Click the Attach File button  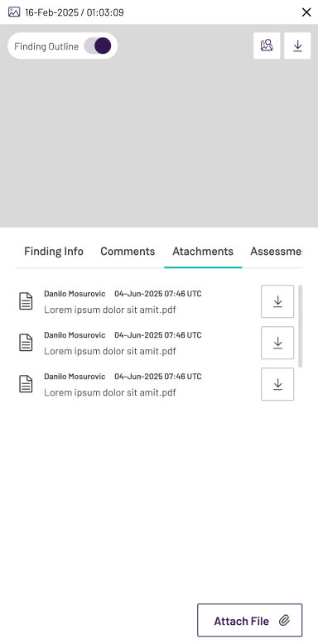point(250,620)
